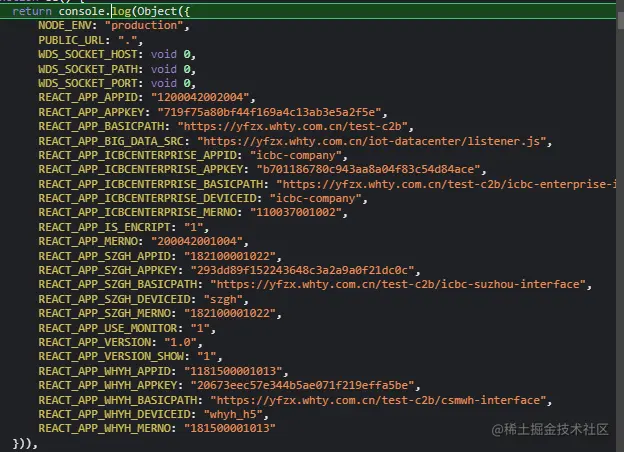
Task: Click the REACT_APP_MERNO key
Action: tap(88, 241)
